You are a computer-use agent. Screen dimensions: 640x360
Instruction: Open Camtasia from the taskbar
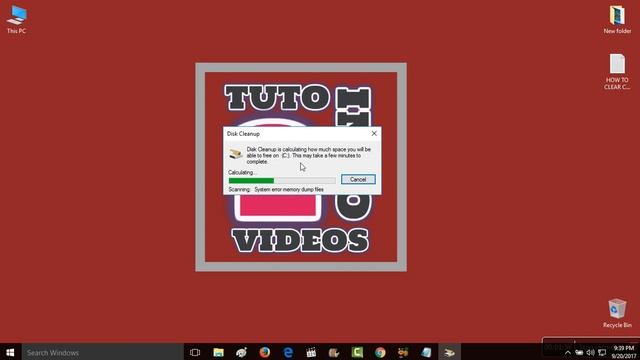coord(357,352)
